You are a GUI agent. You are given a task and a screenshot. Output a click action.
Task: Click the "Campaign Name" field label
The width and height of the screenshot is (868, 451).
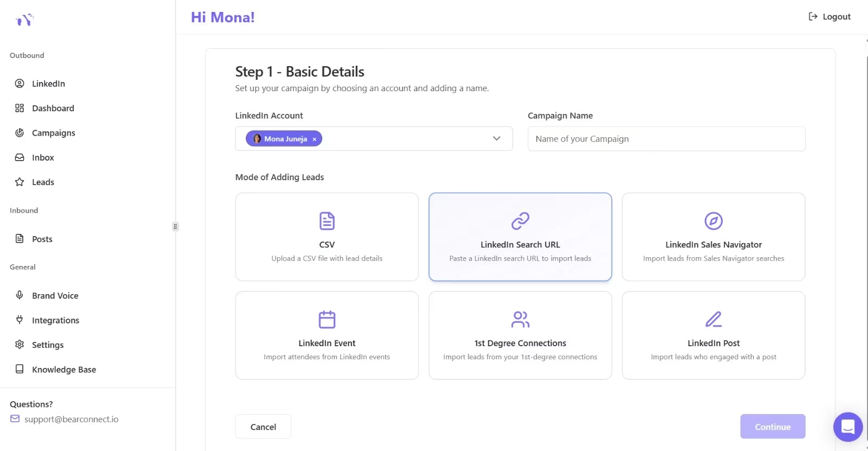click(x=560, y=116)
